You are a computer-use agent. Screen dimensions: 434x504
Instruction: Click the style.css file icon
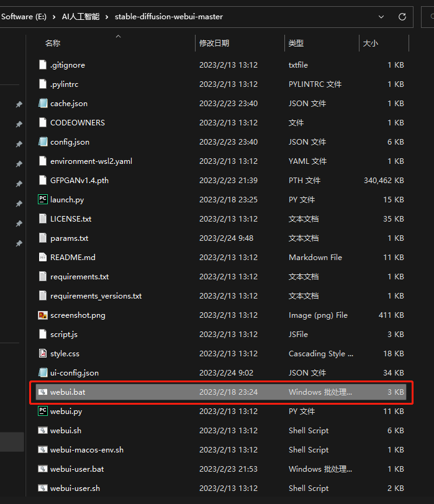pyautogui.click(x=43, y=354)
